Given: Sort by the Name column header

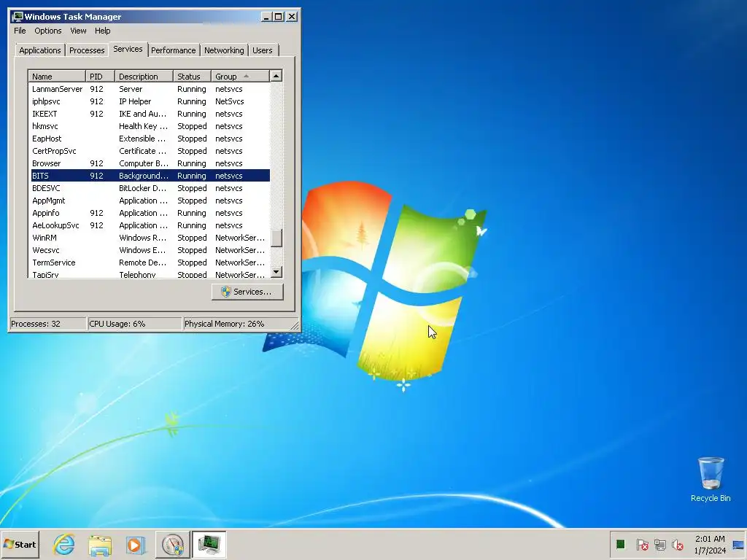Looking at the screenshot, I should (x=57, y=77).
